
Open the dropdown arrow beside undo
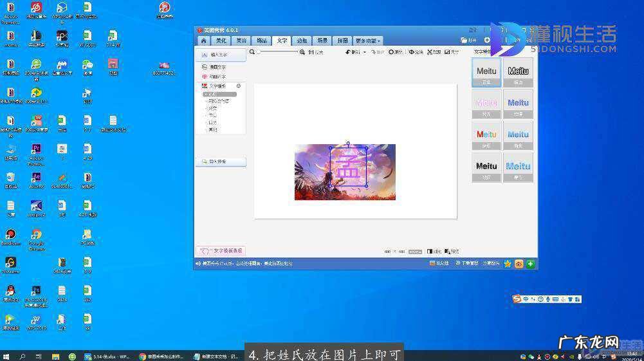[x=364, y=51]
